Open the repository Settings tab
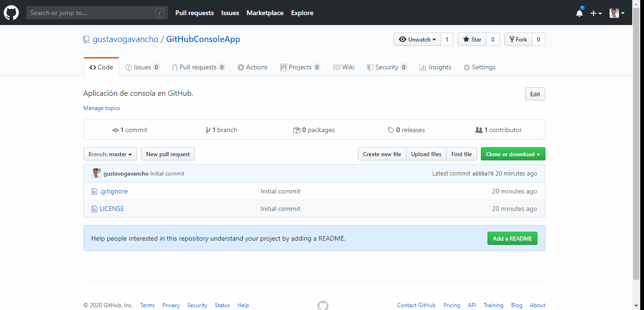Image resolution: width=644 pixels, height=310 pixels. tap(479, 67)
